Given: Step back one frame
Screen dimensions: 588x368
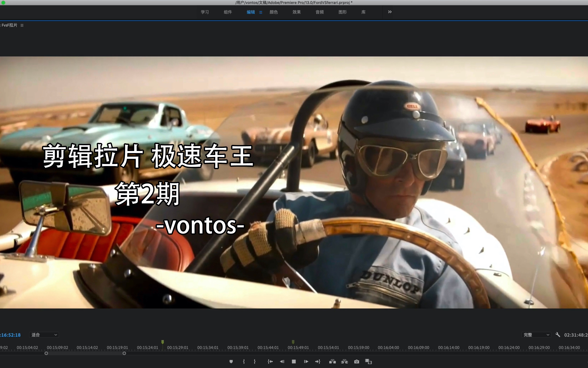Looking at the screenshot, I should click(x=282, y=361).
